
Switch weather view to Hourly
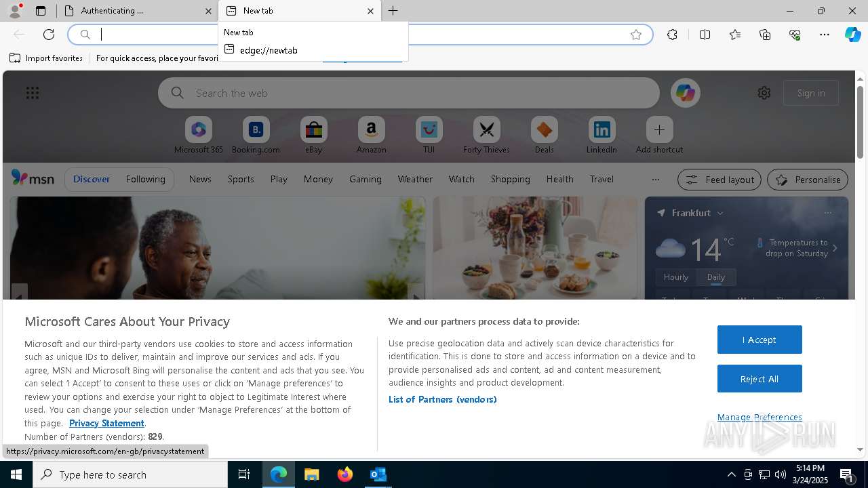(x=676, y=277)
